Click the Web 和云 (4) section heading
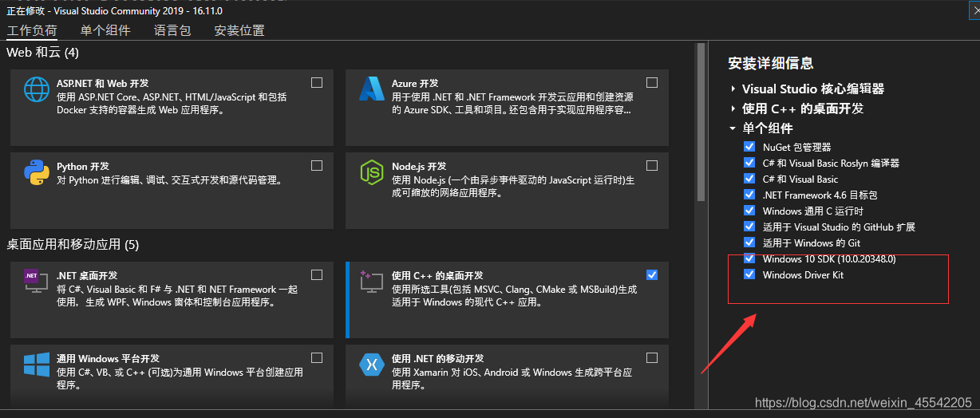 (x=43, y=53)
